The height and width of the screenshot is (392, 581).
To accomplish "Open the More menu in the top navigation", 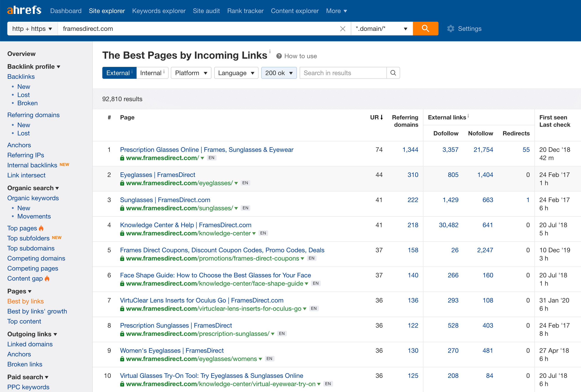I will 336,11.
